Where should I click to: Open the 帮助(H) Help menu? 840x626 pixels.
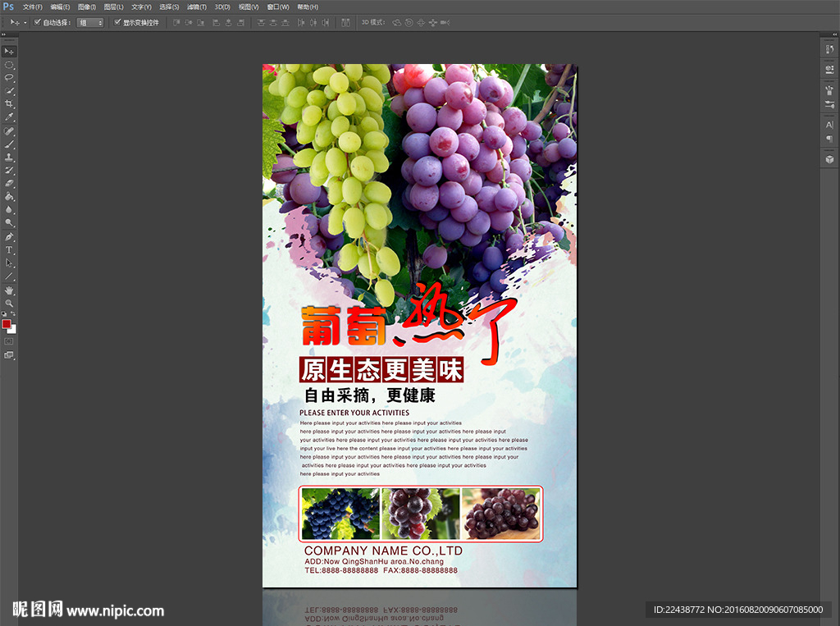[308, 7]
